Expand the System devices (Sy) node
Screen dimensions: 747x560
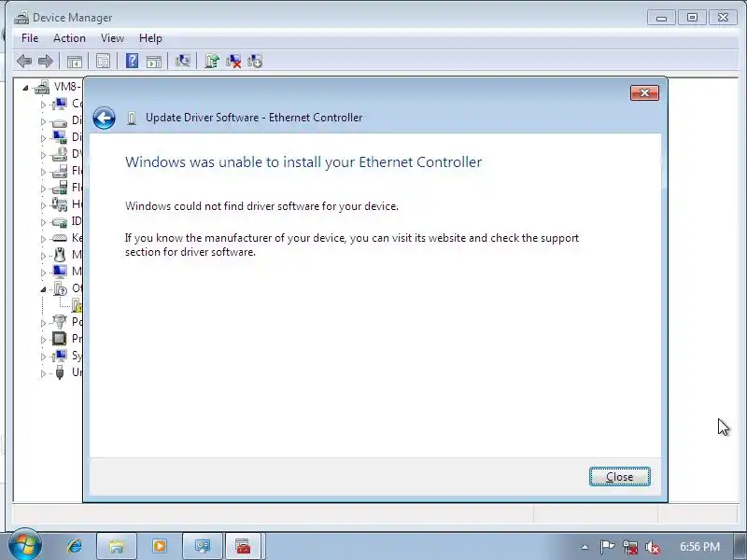click(43, 357)
